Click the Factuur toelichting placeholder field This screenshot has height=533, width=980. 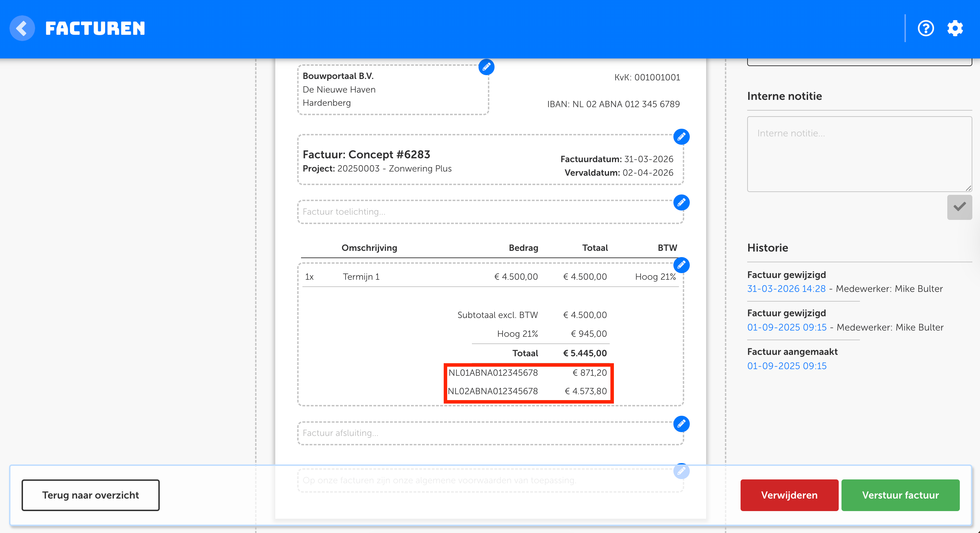click(490, 212)
